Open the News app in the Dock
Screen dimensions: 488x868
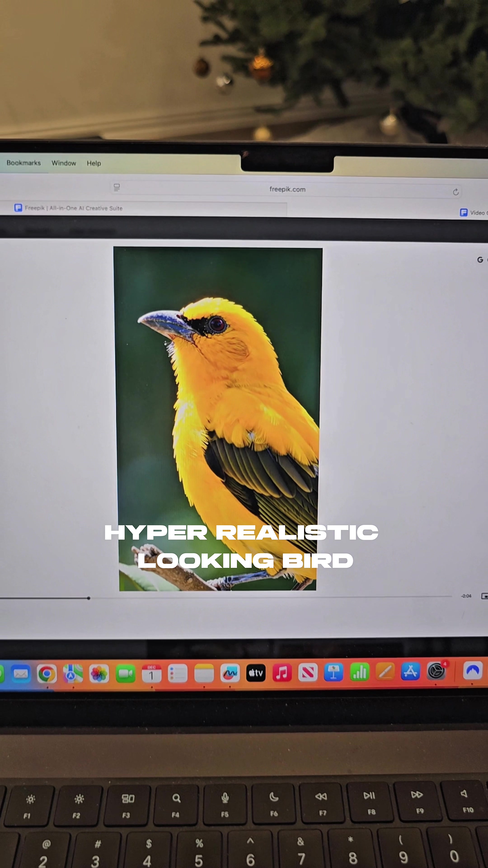(x=308, y=672)
